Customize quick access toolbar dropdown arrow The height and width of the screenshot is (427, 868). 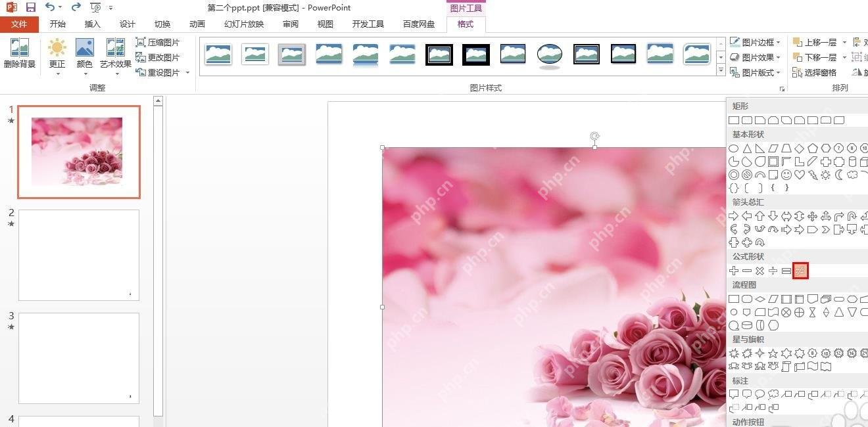pyautogui.click(x=110, y=8)
